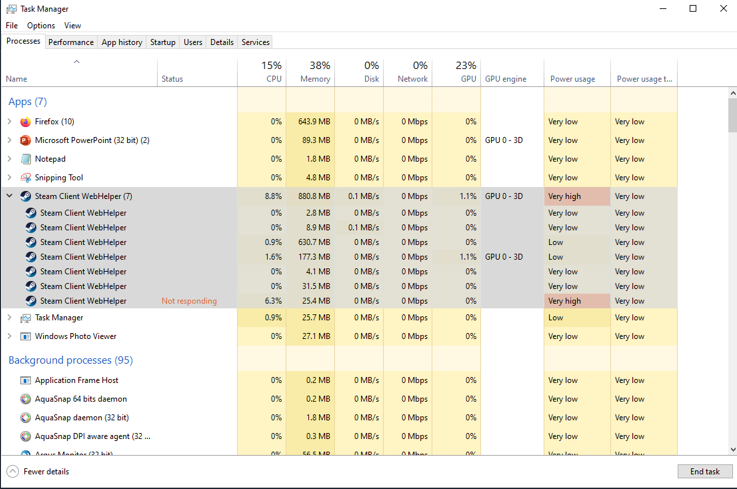Select the Not responding Steam WebHelper row
The image size is (737, 489).
point(339,301)
